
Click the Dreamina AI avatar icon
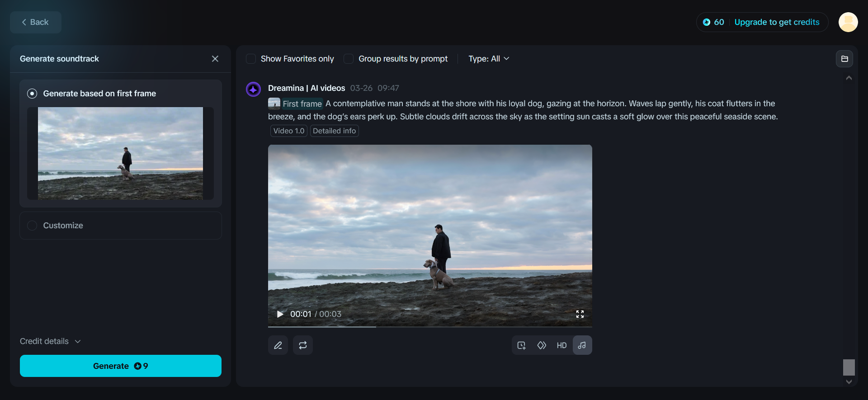point(253,89)
